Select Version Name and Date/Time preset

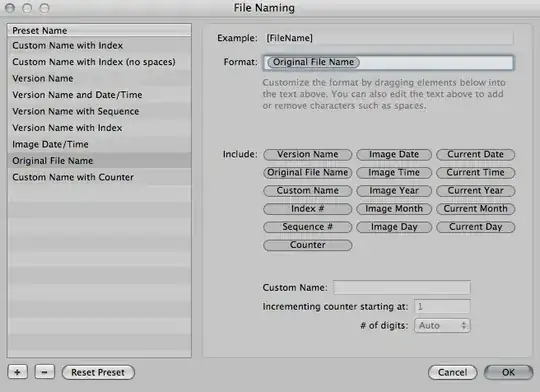tap(99, 95)
